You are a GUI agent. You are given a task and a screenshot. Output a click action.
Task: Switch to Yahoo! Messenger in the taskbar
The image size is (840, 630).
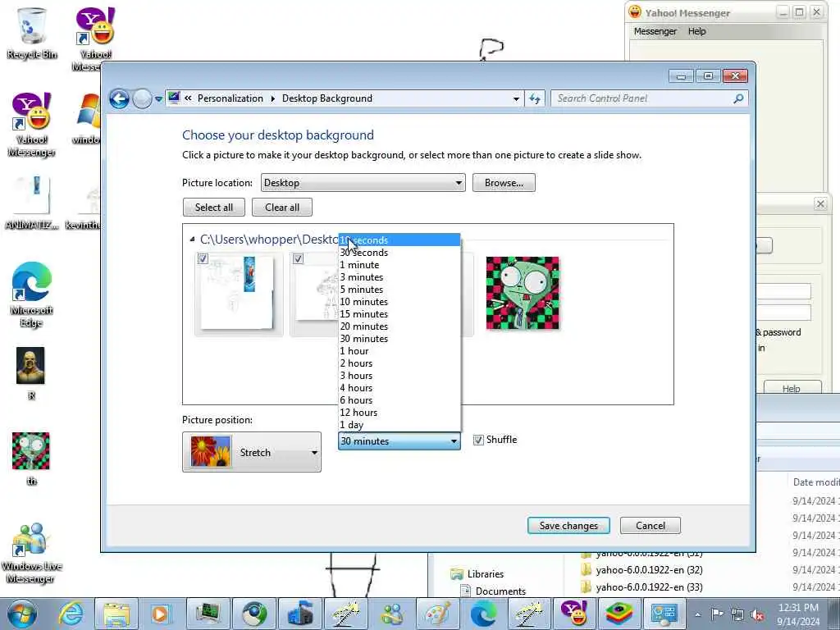573,614
